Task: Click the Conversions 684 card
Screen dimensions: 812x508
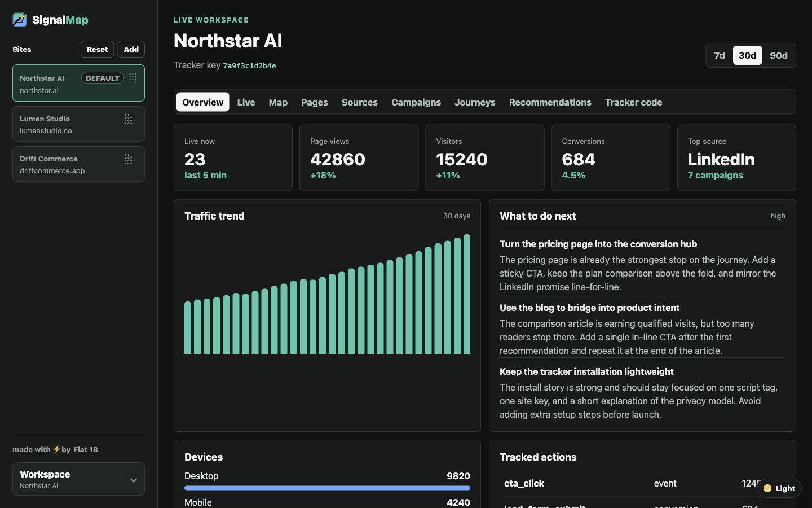Action: [611, 157]
